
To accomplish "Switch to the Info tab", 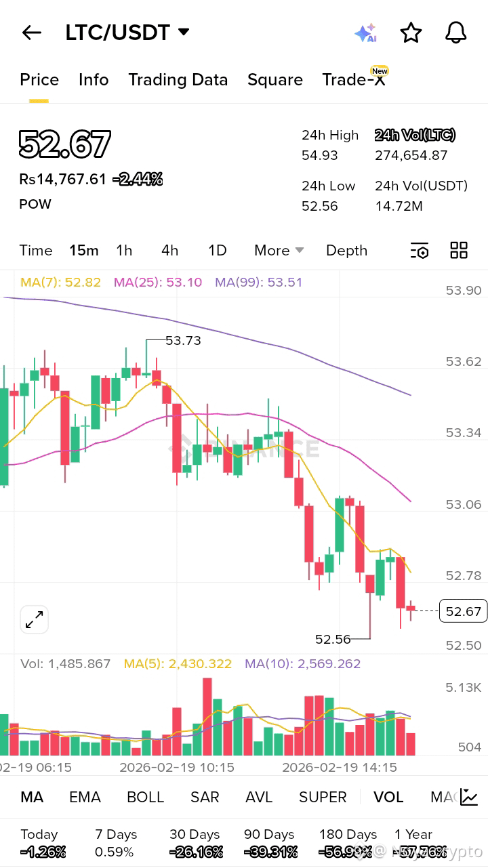I will [x=94, y=80].
